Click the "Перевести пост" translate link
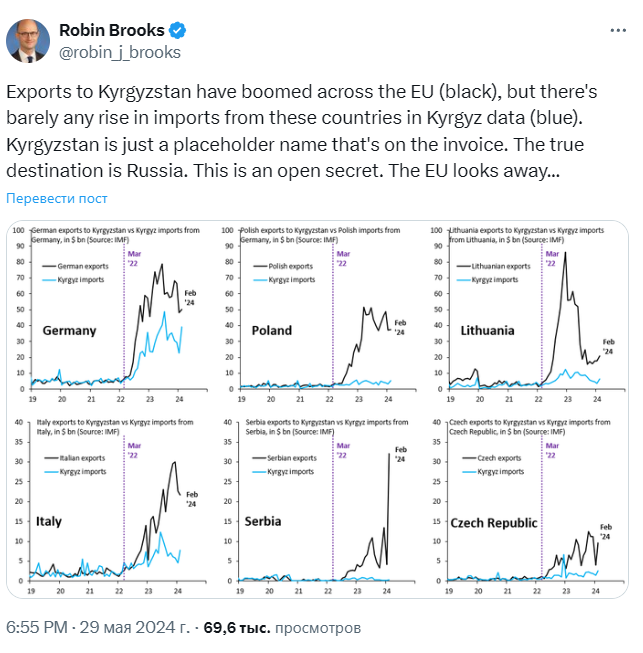Image resolution: width=643 pixels, height=653 pixels. (57, 199)
